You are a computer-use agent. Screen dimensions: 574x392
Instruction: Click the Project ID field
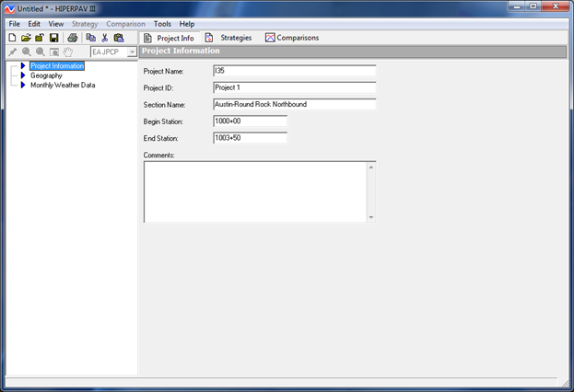tap(294, 87)
